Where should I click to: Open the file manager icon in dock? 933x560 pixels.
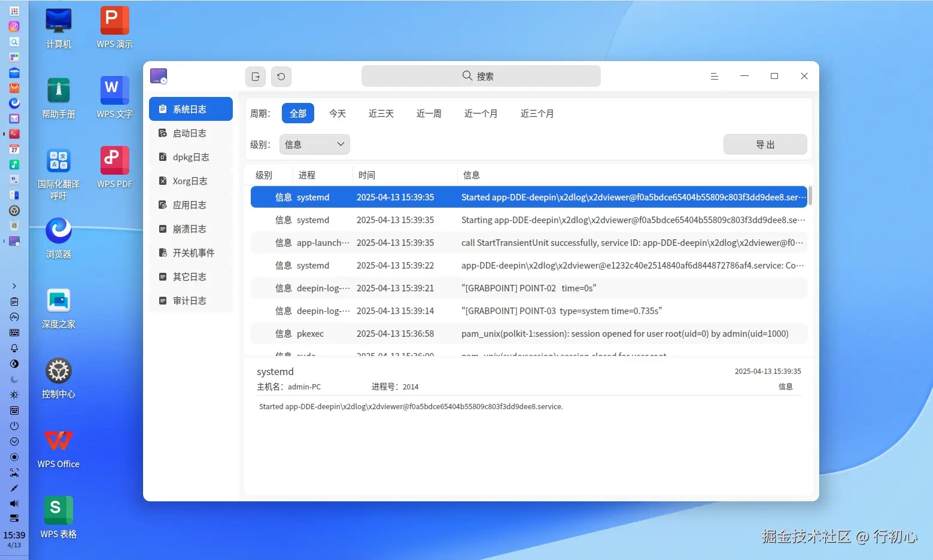(x=14, y=73)
